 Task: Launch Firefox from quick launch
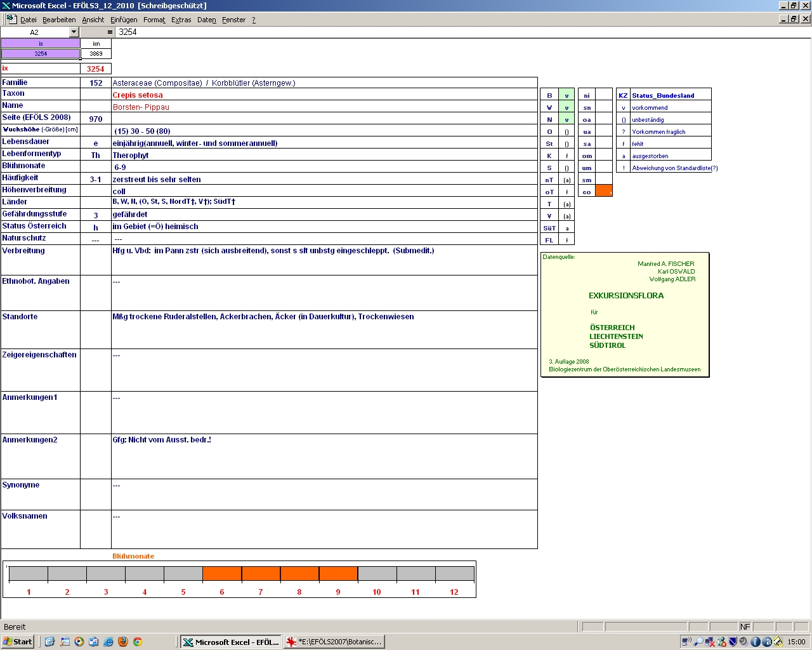point(123,642)
